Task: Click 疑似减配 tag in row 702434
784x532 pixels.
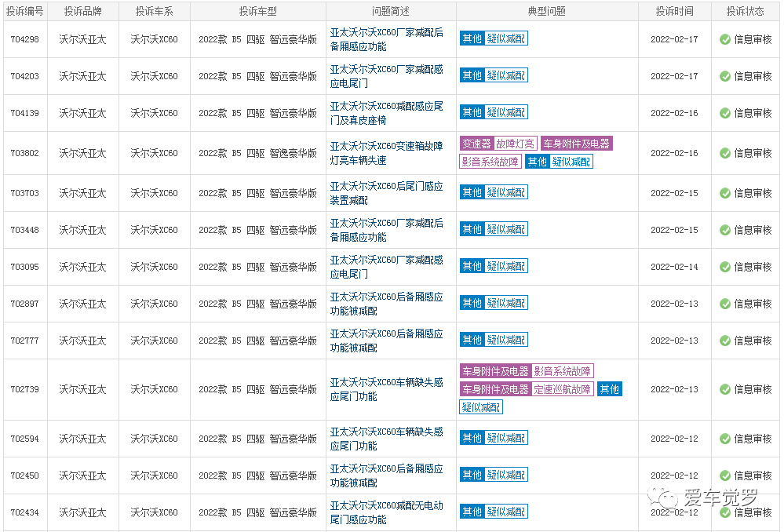Action: coord(506,512)
